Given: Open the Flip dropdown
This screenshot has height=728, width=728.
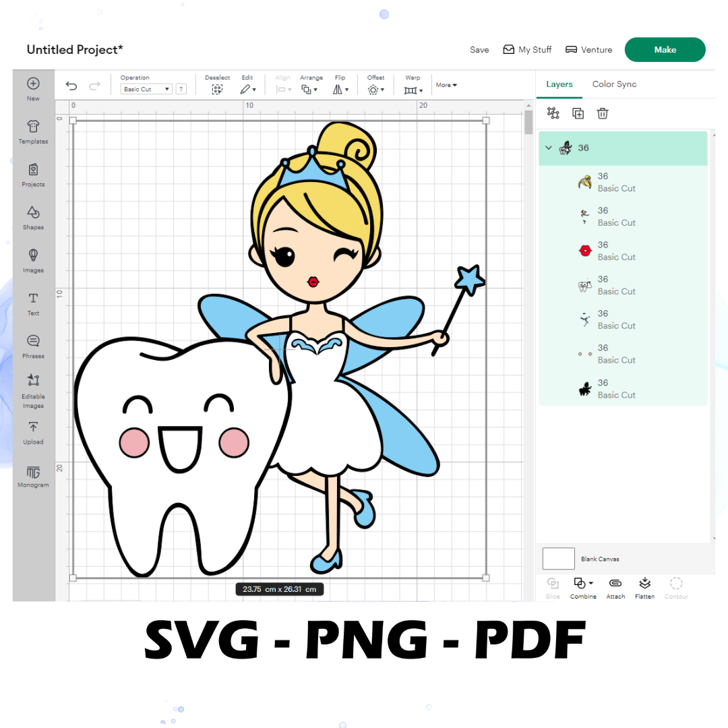Looking at the screenshot, I should coord(340,89).
